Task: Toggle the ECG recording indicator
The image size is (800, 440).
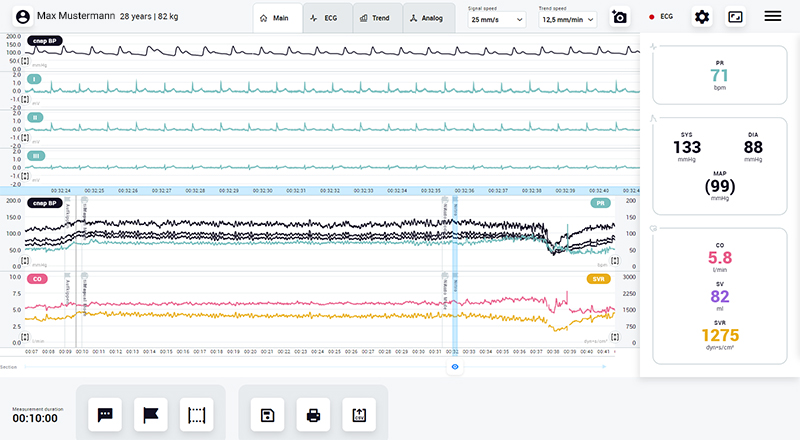Action: pyautogui.click(x=662, y=17)
